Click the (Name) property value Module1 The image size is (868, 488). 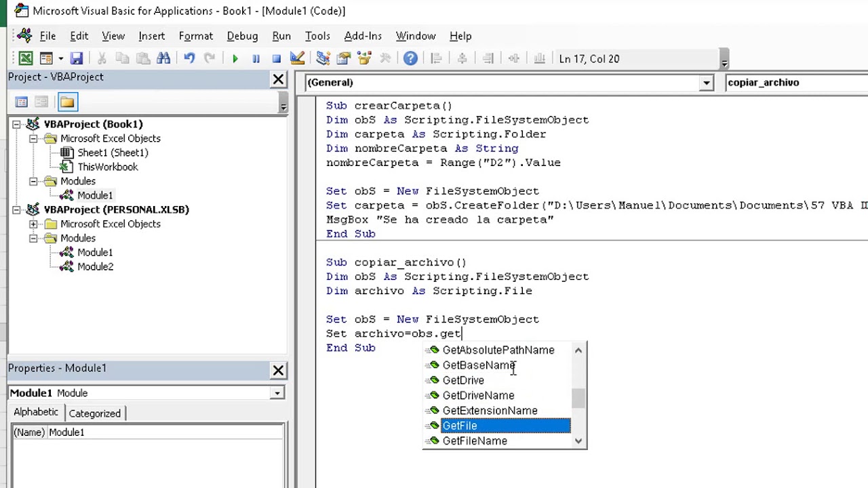click(165, 432)
